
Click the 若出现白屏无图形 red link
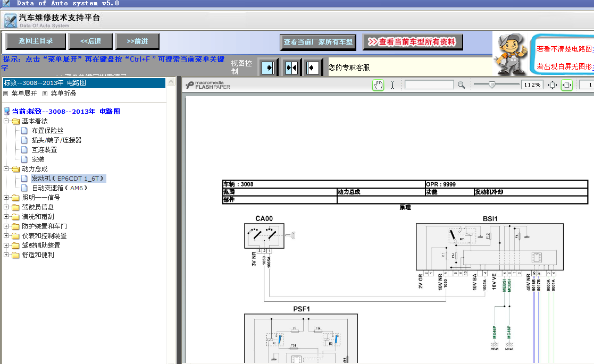click(565, 66)
